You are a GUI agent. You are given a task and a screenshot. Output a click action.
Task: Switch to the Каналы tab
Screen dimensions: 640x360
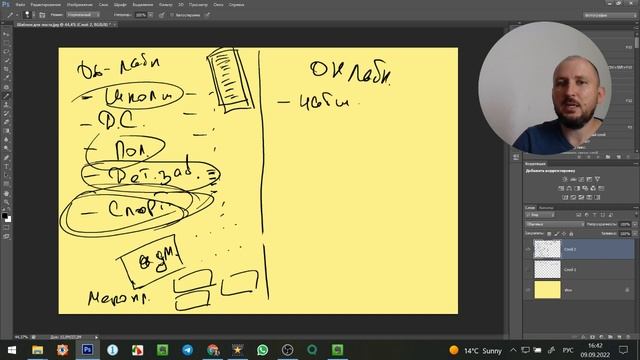[x=546, y=208]
